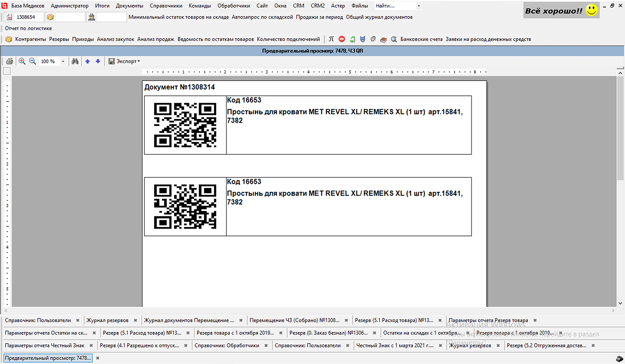
Task: Click the Банковские счета button
Action: tap(421, 39)
